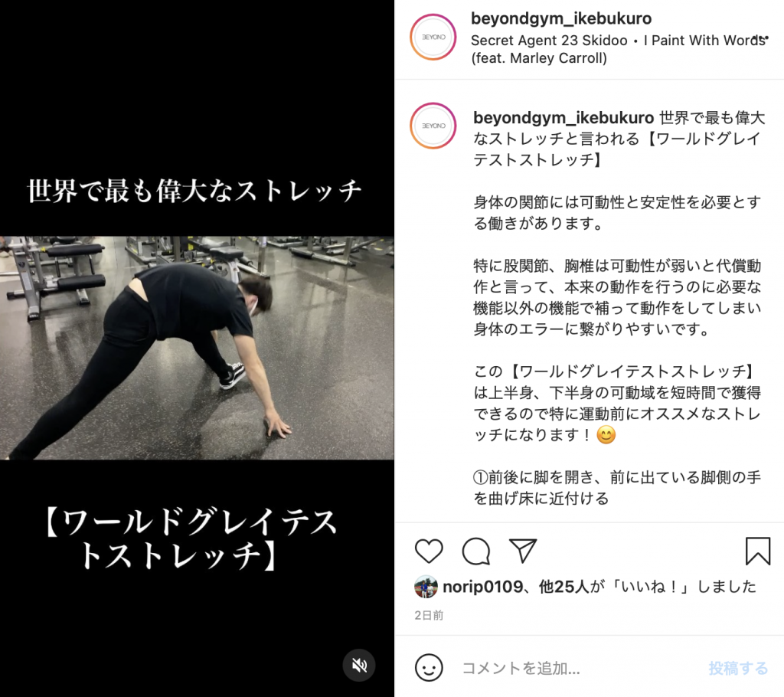Open norip0109 liker avatar
Image resolution: width=784 pixels, height=697 pixels.
tap(426, 587)
